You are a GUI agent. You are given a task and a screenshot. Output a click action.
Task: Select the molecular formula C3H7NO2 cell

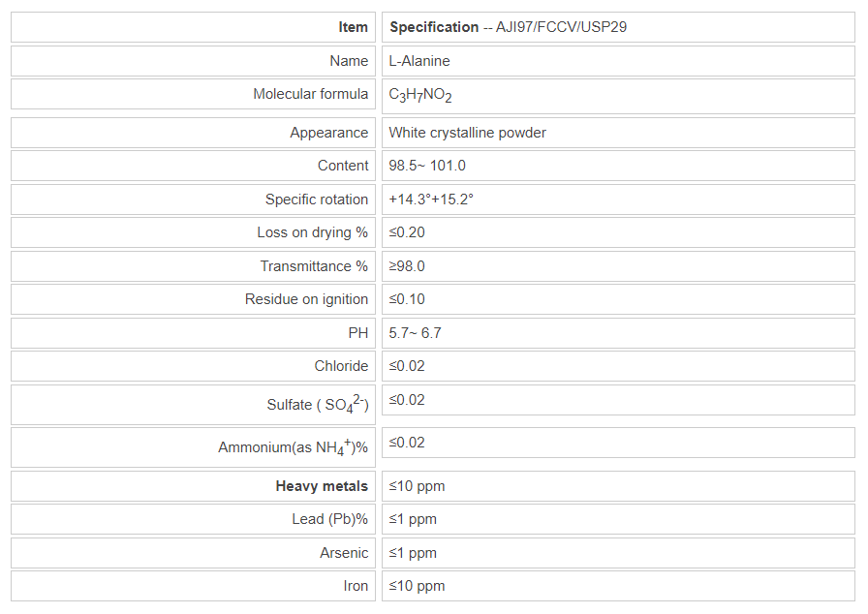point(420,95)
